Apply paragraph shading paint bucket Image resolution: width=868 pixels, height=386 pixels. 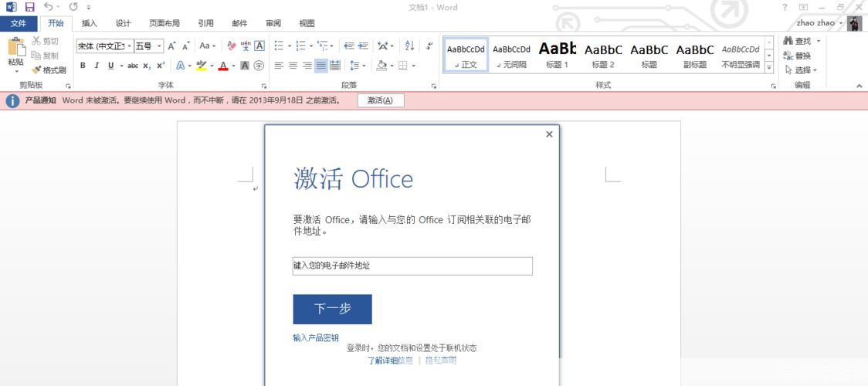pyautogui.click(x=381, y=66)
